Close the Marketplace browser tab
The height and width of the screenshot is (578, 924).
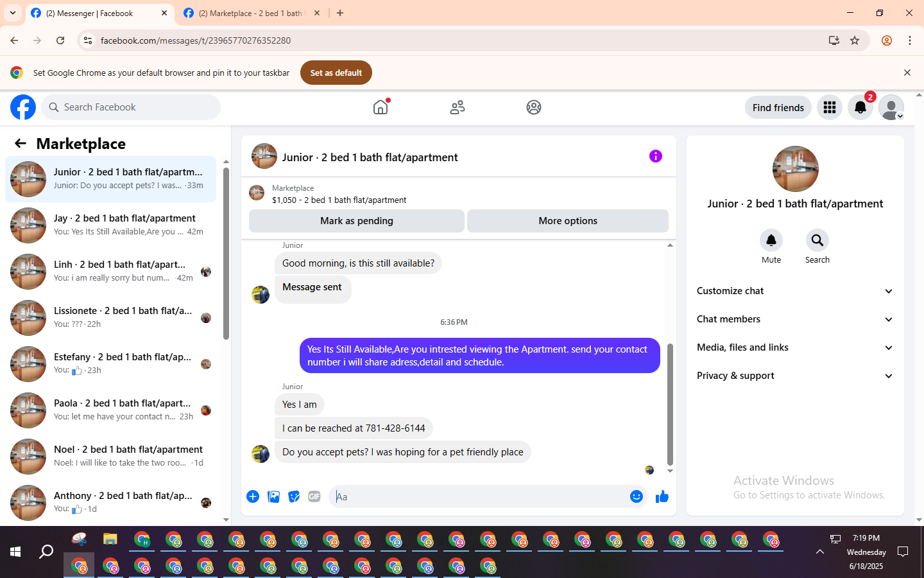(317, 13)
